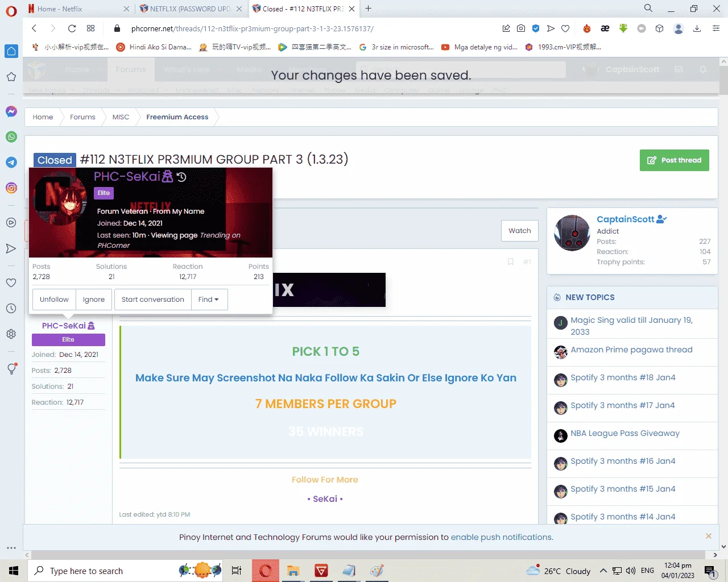Open bookmarks star in the sidebar
Viewport: 728px width, 582px height.
11,77
